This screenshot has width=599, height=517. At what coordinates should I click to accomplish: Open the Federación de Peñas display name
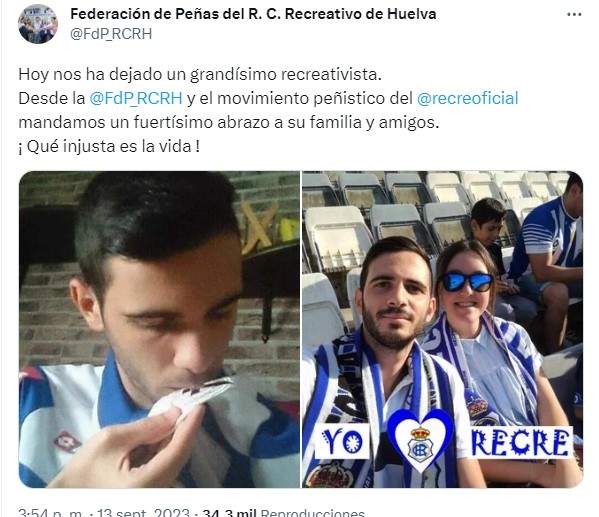point(253,14)
